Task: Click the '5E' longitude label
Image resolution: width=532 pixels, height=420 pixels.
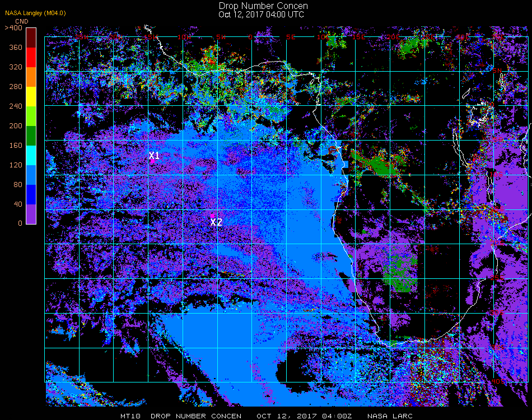Action: point(291,37)
